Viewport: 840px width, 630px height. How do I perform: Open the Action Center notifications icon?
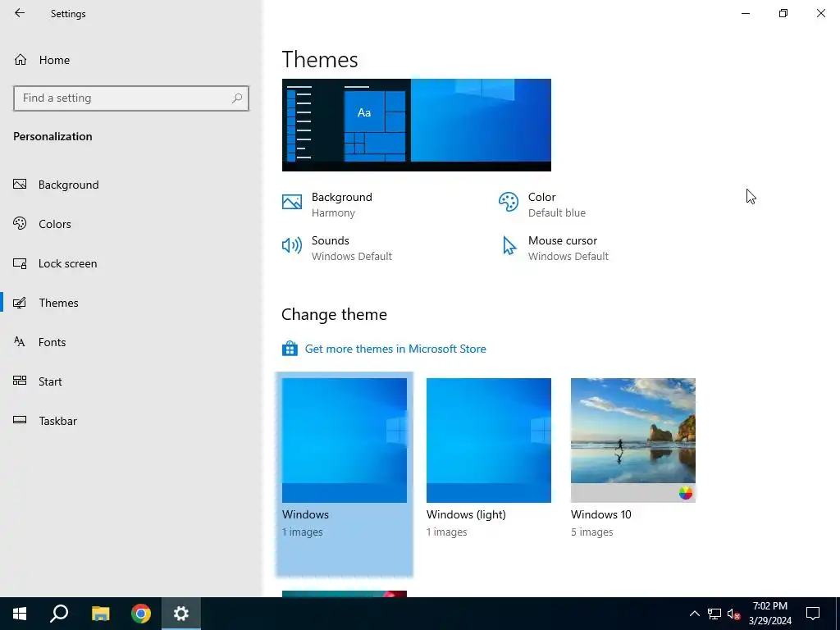click(813, 614)
